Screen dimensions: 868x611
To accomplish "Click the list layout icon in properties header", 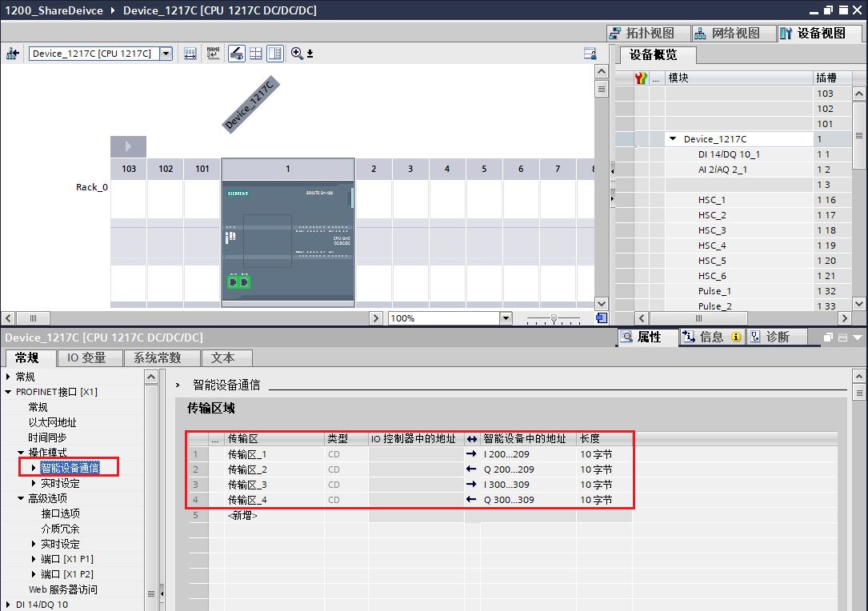I will tap(842, 337).
